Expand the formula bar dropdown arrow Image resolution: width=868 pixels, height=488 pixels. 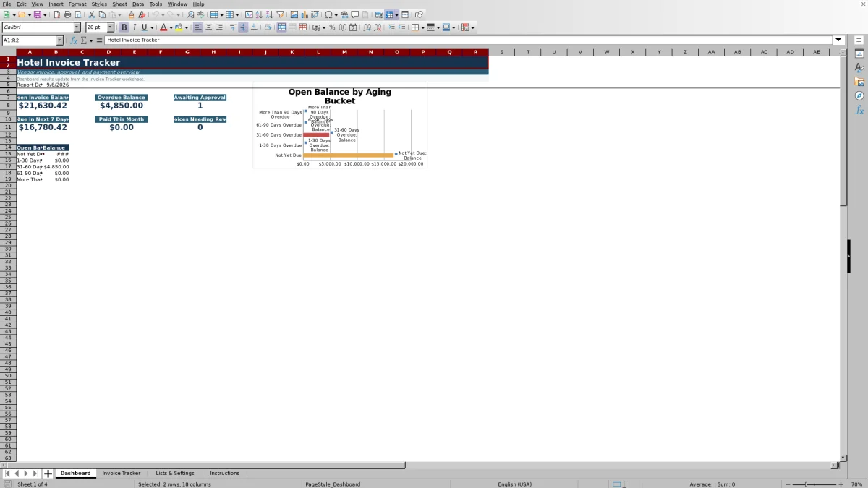tap(839, 40)
